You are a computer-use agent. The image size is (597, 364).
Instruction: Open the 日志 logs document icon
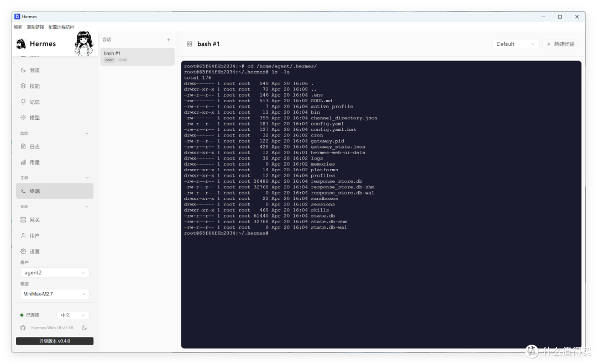[x=23, y=146]
